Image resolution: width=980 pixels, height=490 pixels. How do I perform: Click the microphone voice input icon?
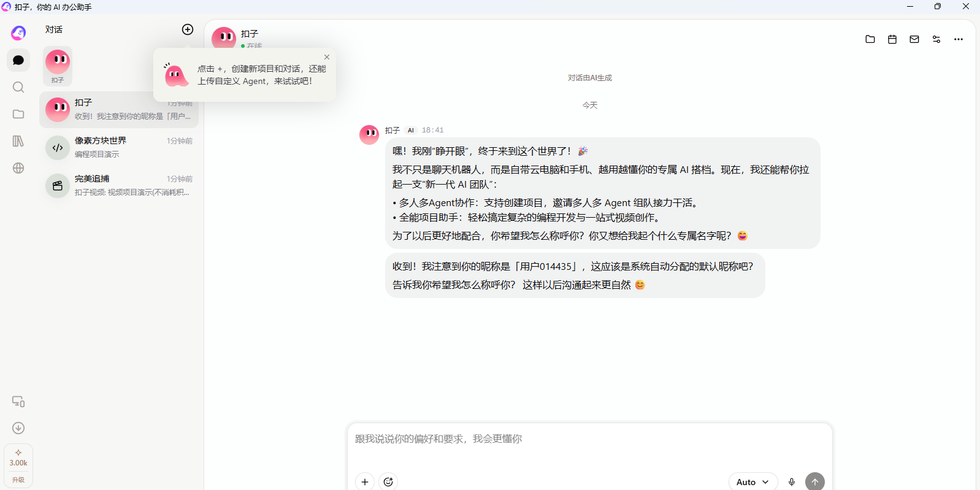pos(792,482)
